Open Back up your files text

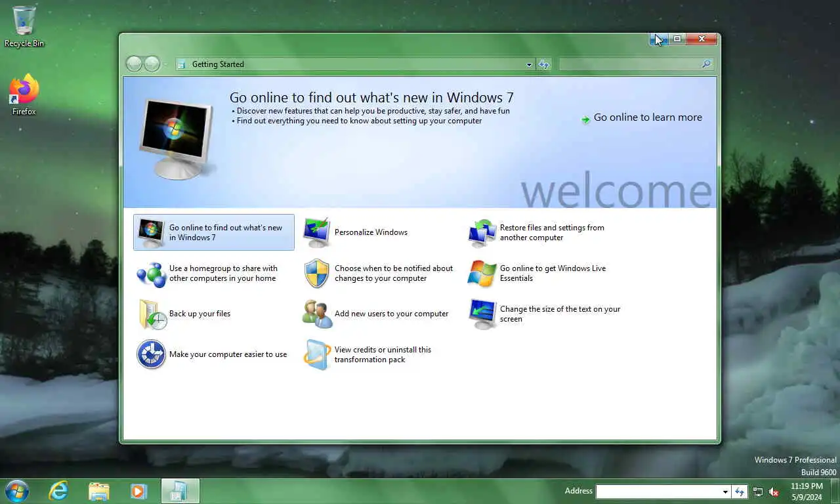pyautogui.click(x=199, y=314)
